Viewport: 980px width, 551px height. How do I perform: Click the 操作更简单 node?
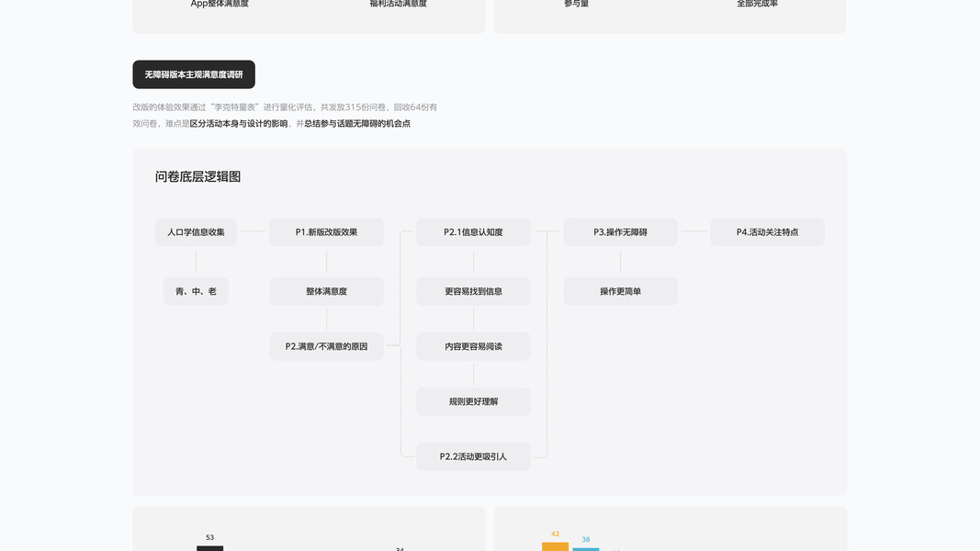point(621,291)
